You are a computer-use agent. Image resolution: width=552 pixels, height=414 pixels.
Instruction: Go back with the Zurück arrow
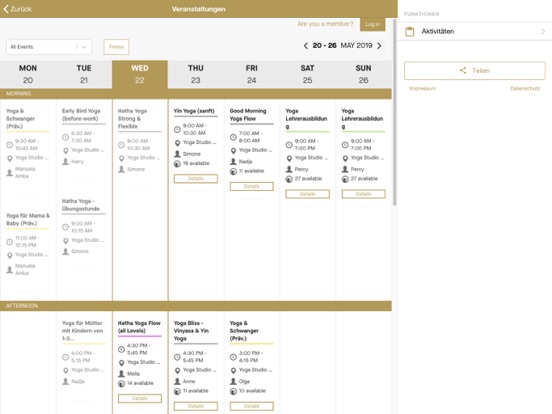tap(18, 9)
